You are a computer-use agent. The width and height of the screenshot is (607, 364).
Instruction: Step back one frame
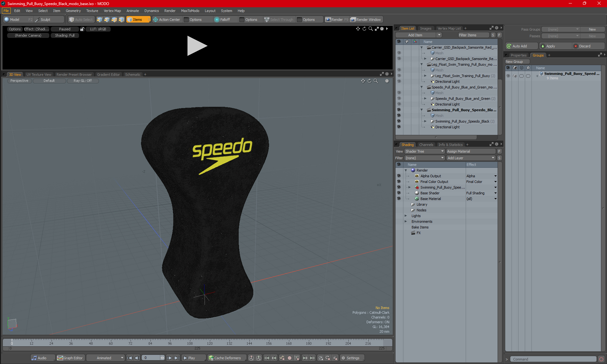tap(137, 358)
